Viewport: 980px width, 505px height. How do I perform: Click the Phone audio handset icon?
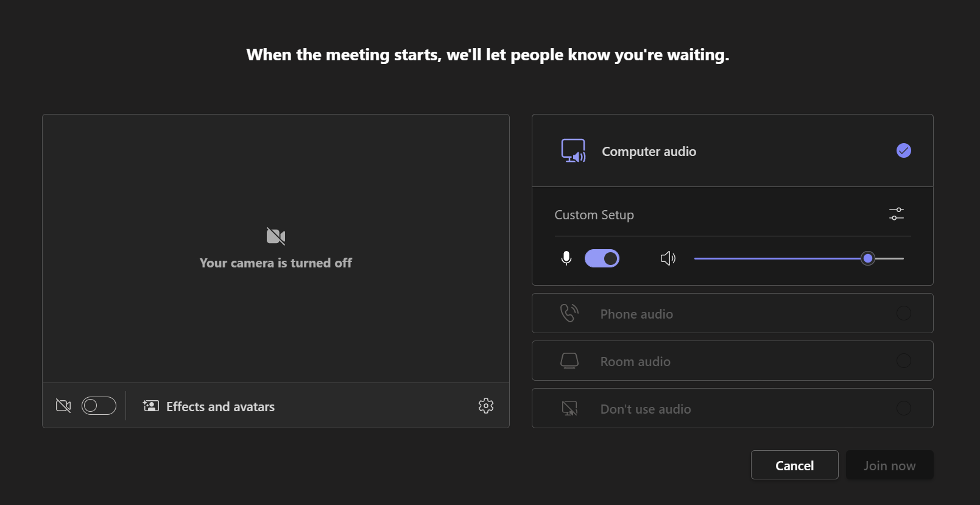tap(569, 313)
